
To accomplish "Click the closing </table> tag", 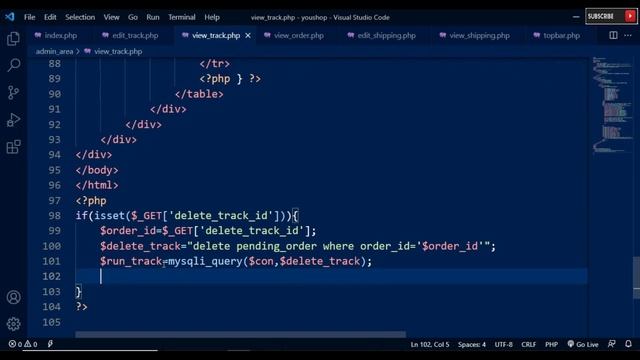I will pos(199,94).
